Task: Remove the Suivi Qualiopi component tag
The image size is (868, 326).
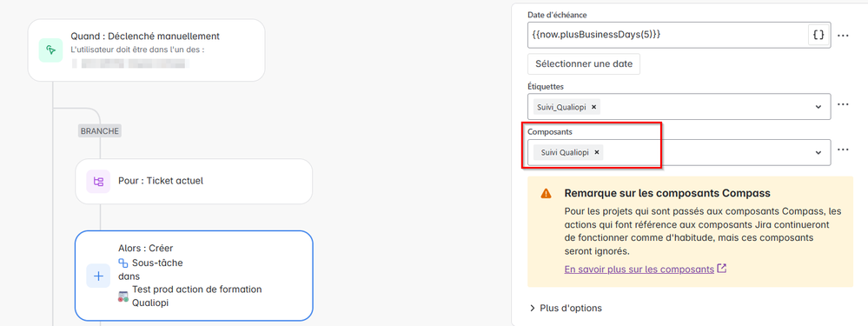Action: 596,152
